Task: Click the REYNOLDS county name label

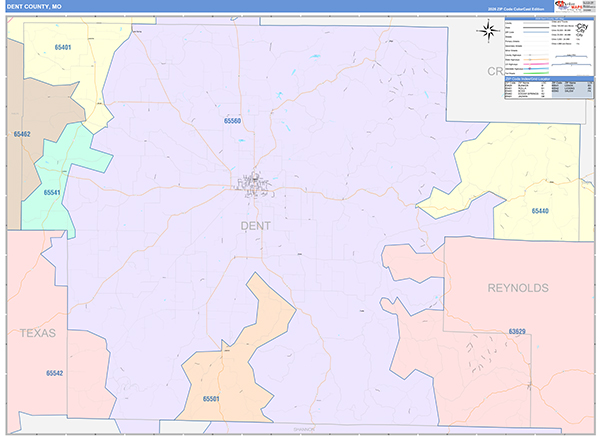Action: [x=518, y=288]
